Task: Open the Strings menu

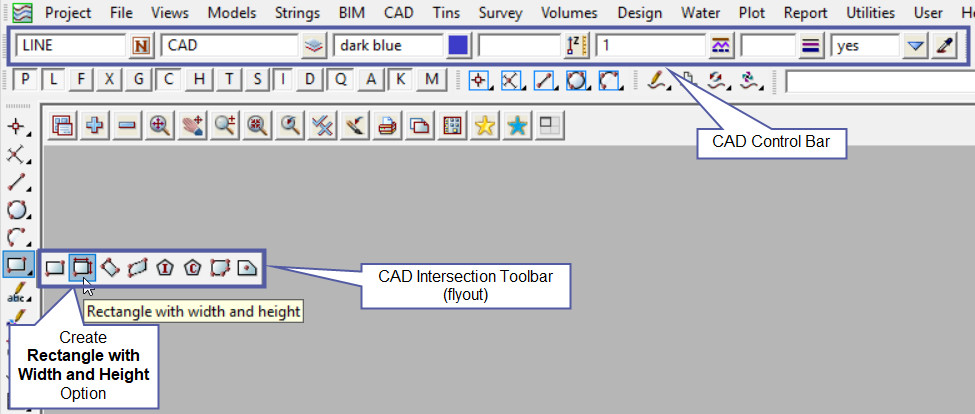Action: pos(297,12)
